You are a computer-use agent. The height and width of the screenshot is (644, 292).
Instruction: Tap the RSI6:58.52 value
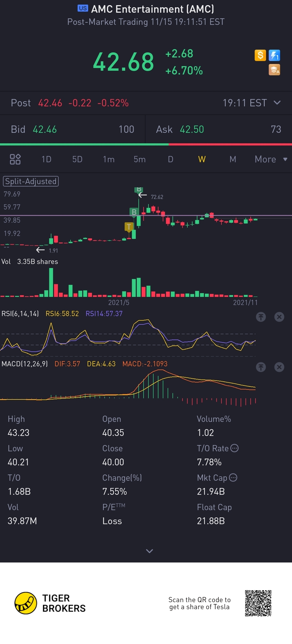62,314
